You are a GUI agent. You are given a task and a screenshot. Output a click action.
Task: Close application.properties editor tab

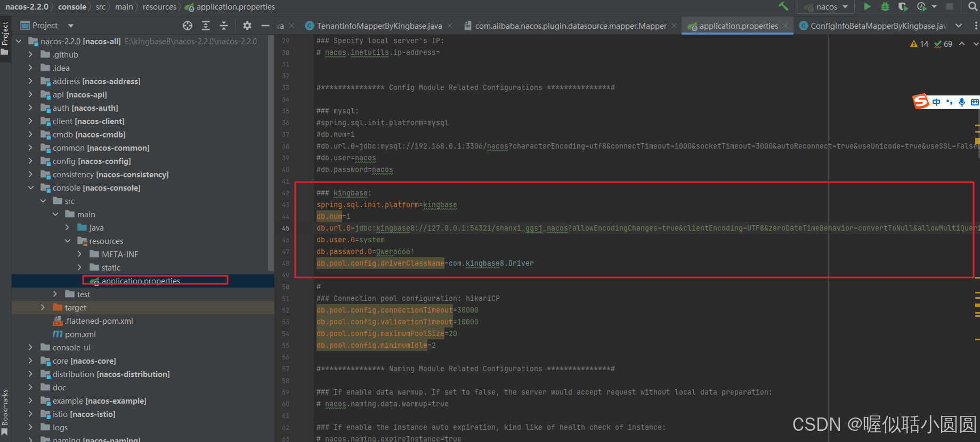pyautogui.click(x=785, y=26)
